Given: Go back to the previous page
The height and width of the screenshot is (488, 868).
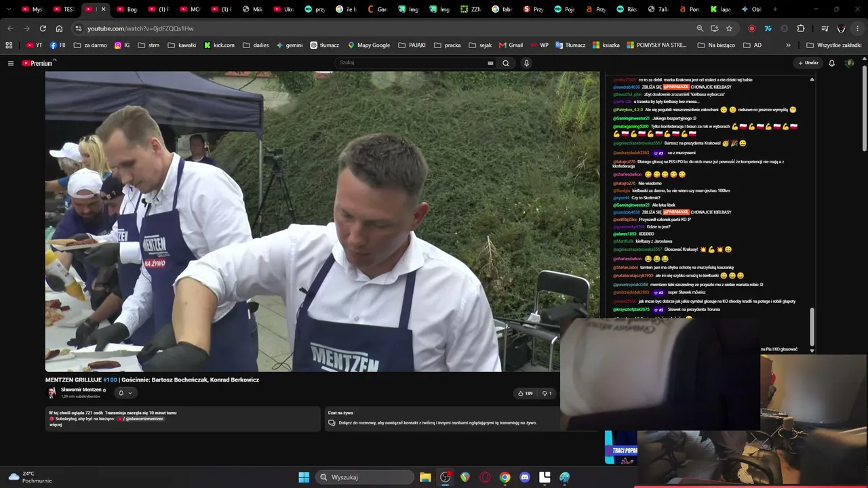Looking at the screenshot, I should 10,28.
